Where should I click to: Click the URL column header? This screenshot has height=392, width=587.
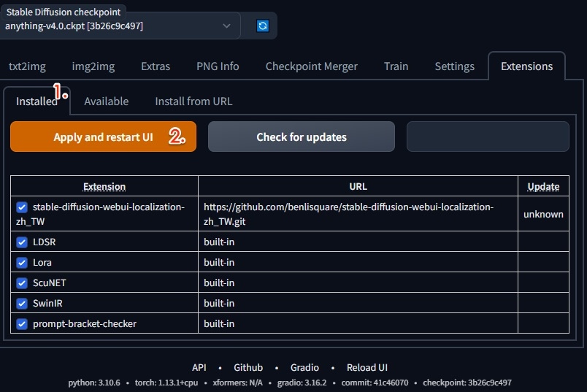pos(358,186)
